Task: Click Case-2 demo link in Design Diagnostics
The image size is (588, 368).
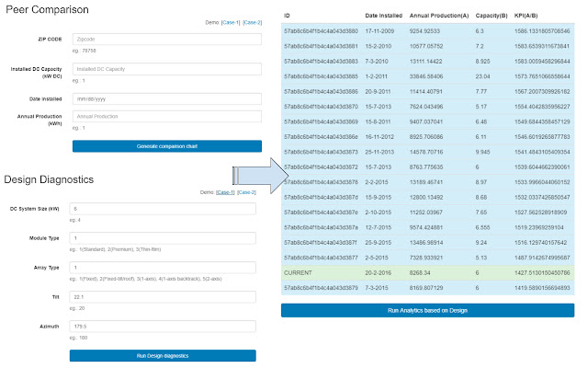Action: point(246,191)
